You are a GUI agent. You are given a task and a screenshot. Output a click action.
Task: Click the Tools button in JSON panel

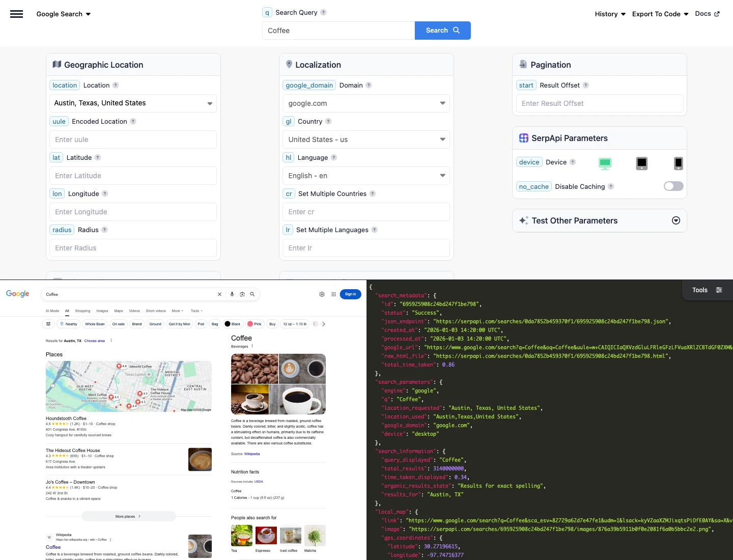707,290
